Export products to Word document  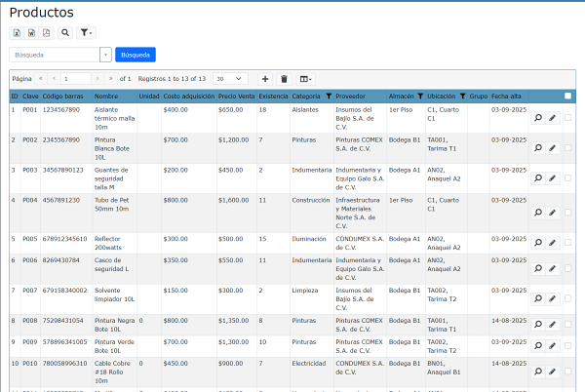coord(31,32)
